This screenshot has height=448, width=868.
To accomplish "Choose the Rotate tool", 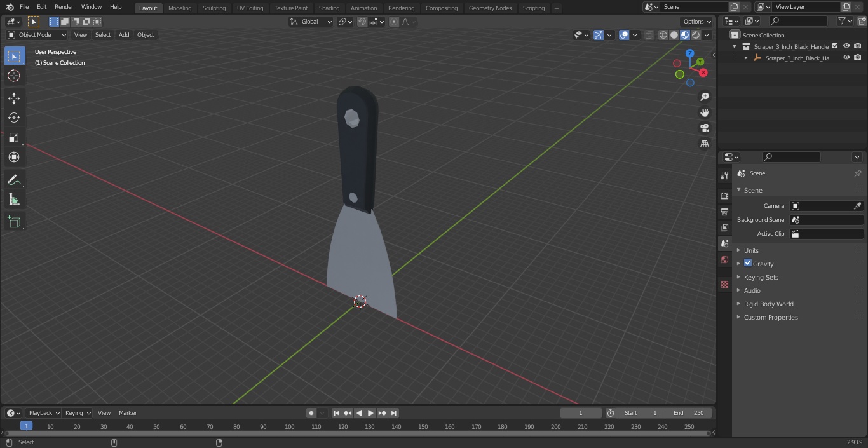I will click(14, 118).
